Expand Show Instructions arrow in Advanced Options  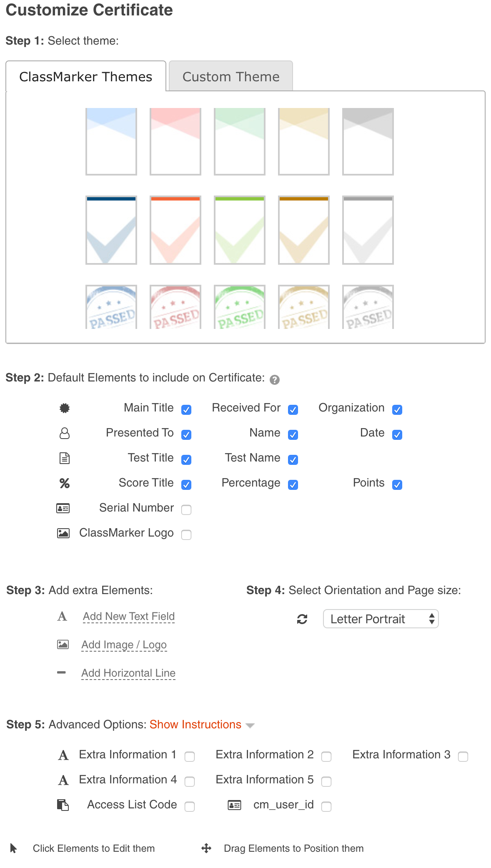pyautogui.click(x=250, y=726)
